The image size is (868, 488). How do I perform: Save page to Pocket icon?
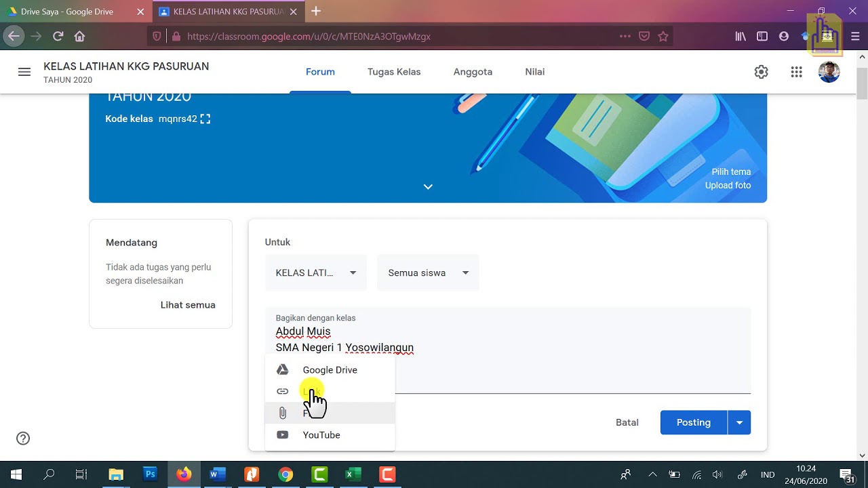pos(644,37)
